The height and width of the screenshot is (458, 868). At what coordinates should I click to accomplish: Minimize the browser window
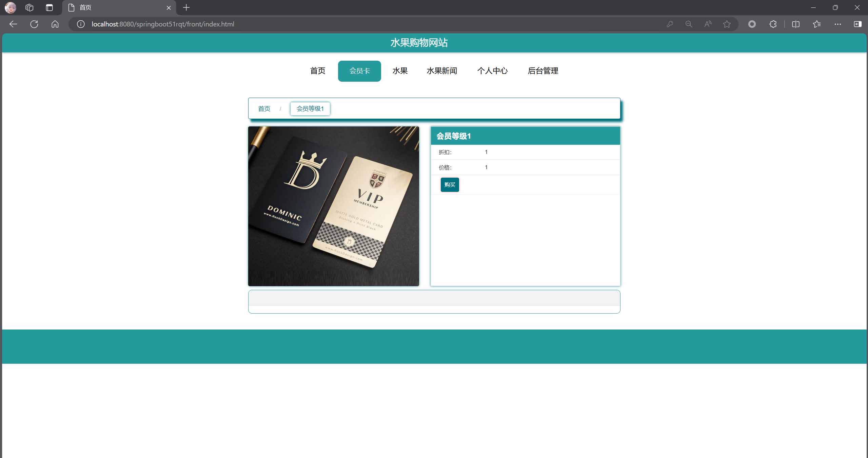click(x=813, y=7)
